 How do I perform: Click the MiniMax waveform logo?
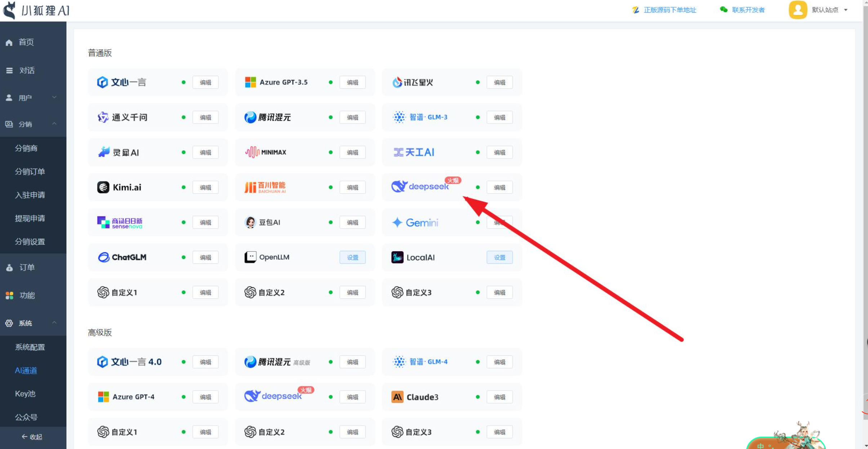252,152
